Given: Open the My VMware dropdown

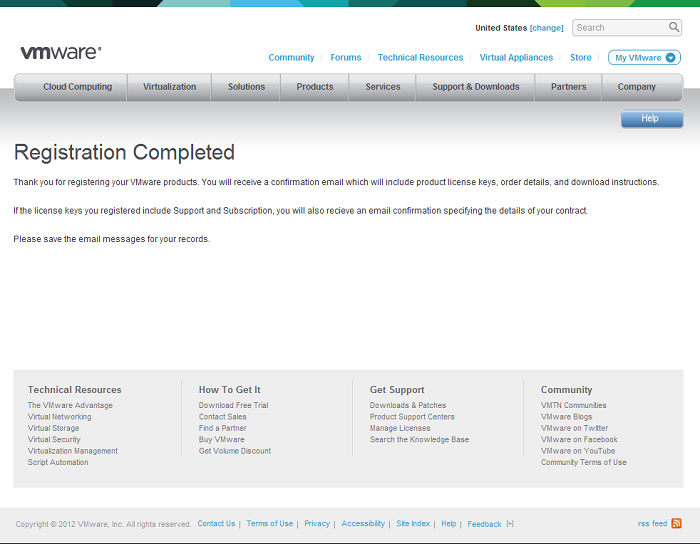Looking at the screenshot, I should (x=644, y=58).
